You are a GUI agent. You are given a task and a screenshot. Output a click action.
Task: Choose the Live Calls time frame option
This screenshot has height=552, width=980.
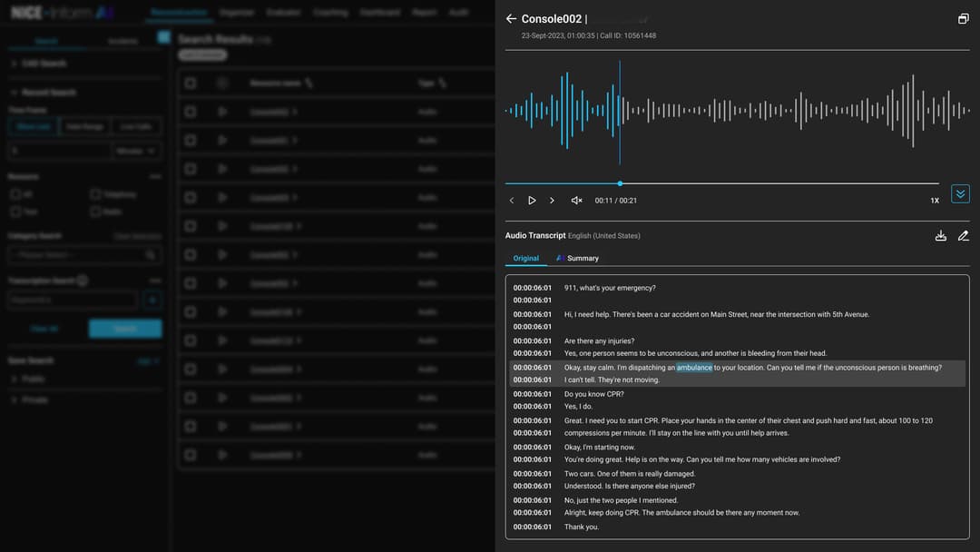click(x=135, y=126)
